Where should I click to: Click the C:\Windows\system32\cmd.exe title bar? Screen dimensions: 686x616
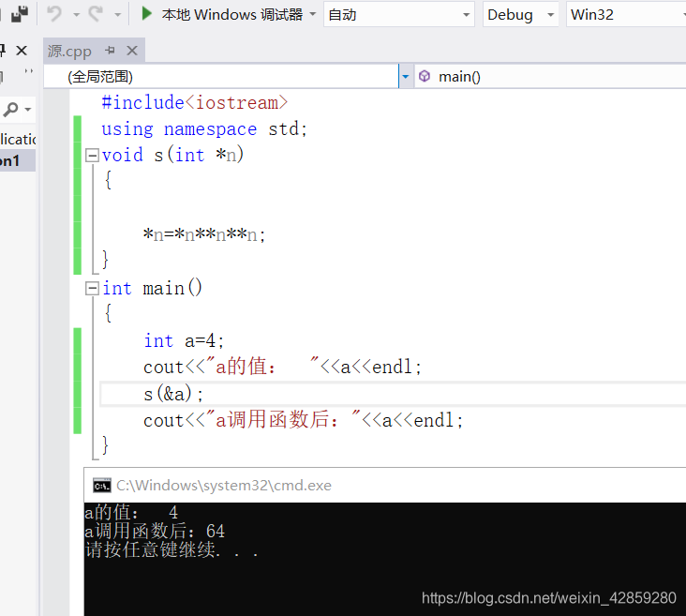coord(385,485)
